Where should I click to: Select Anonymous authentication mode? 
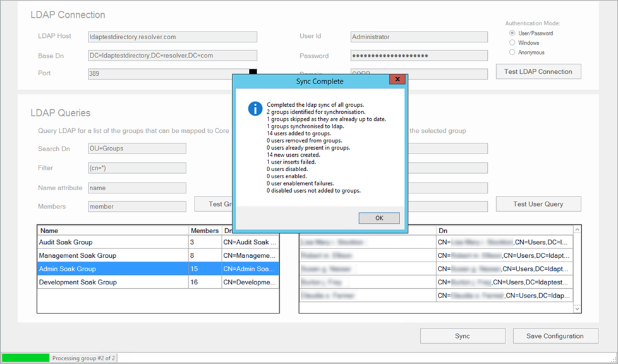[512, 52]
